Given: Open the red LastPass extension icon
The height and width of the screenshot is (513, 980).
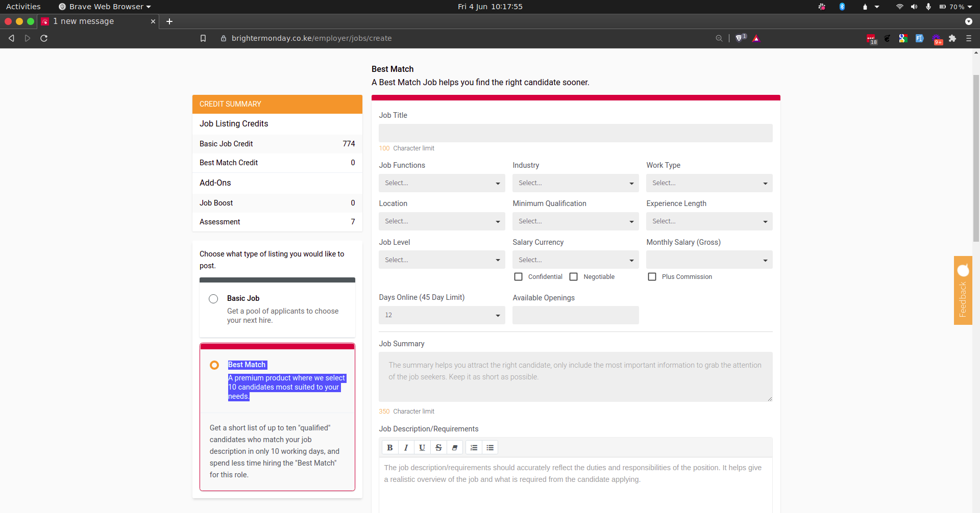Looking at the screenshot, I should tap(871, 39).
